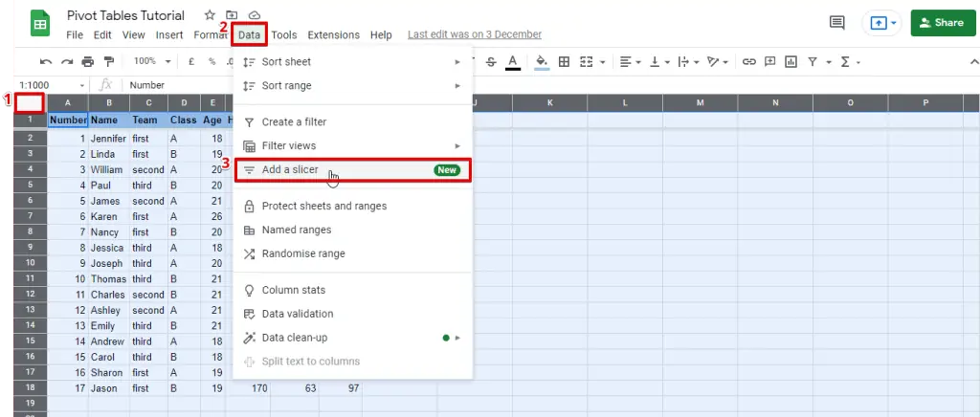
Task: Select Protect sheets and ranges
Action: [x=352, y=206]
